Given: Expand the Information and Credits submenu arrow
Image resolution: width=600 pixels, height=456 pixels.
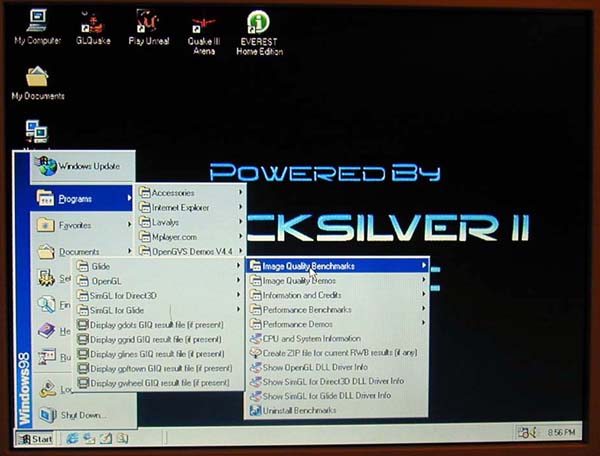Looking at the screenshot, I should (x=424, y=294).
